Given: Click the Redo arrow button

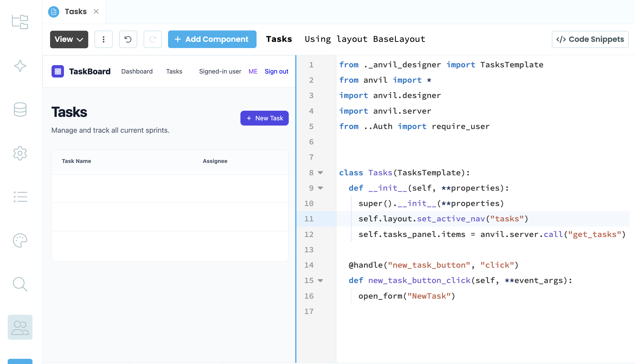Looking at the screenshot, I should point(152,40).
